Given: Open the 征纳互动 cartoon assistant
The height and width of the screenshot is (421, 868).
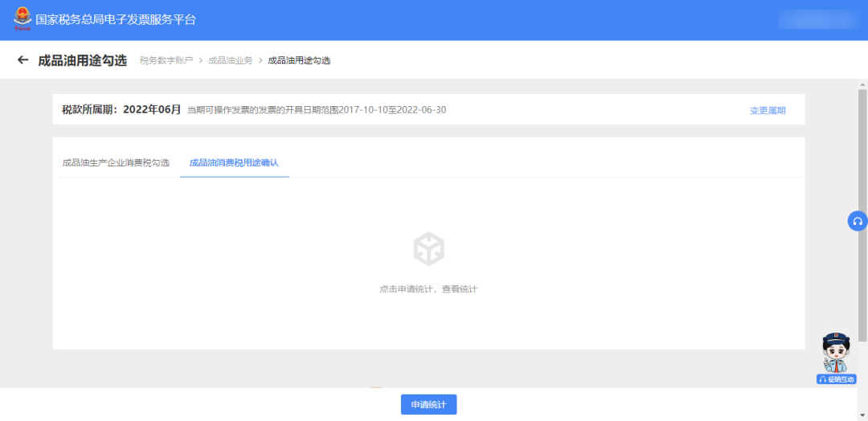Looking at the screenshot, I should 837,353.
